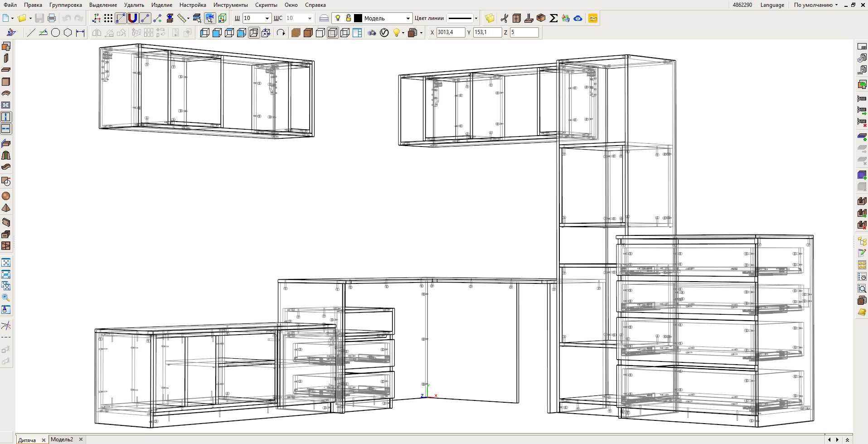The width and height of the screenshot is (868, 444).
Task: Toggle the light bulb layer visibility icon
Action: pyautogui.click(x=337, y=18)
